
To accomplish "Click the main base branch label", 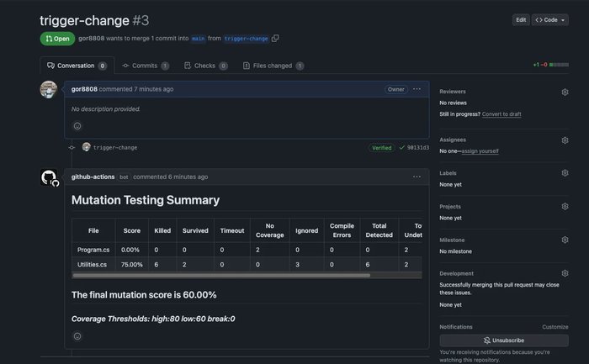I will 198,39.
